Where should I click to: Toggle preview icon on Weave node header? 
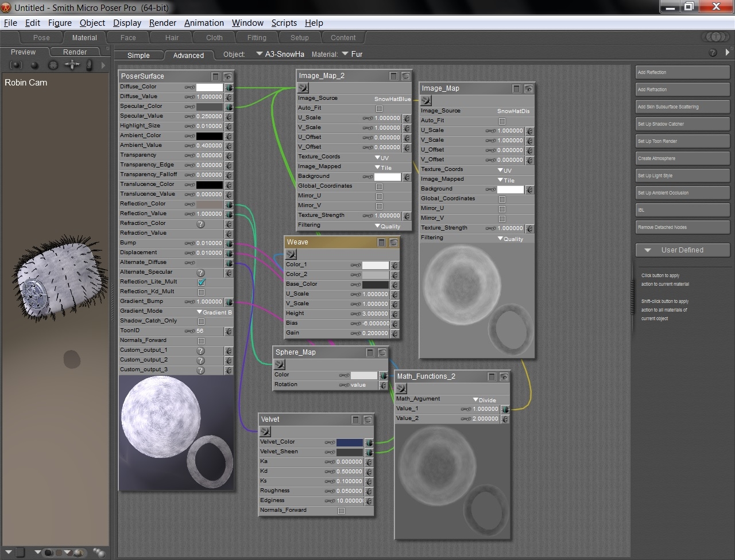click(x=393, y=242)
